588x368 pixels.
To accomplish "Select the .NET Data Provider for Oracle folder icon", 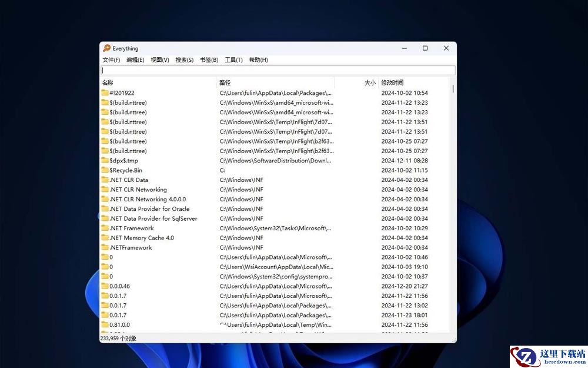I will pyautogui.click(x=105, y=209).
